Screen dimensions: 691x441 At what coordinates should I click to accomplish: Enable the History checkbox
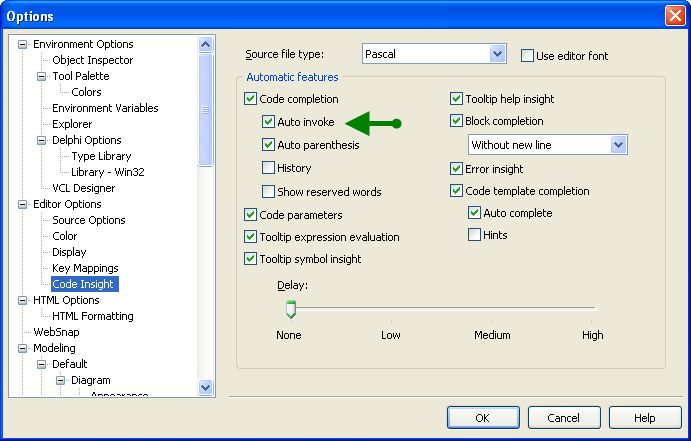coord(268,168)
